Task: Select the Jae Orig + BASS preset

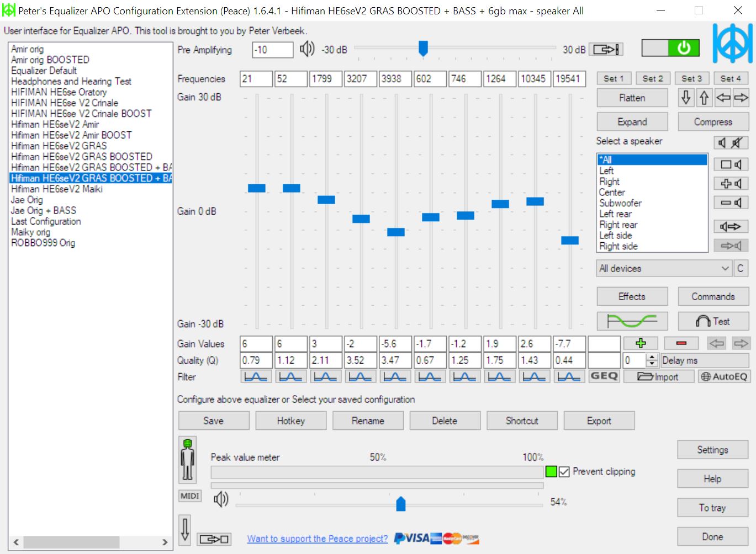Action: coord(44,210)
